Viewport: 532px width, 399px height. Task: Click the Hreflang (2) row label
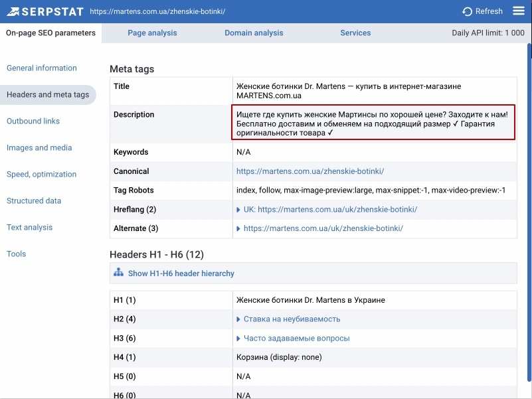pos(135,209)
